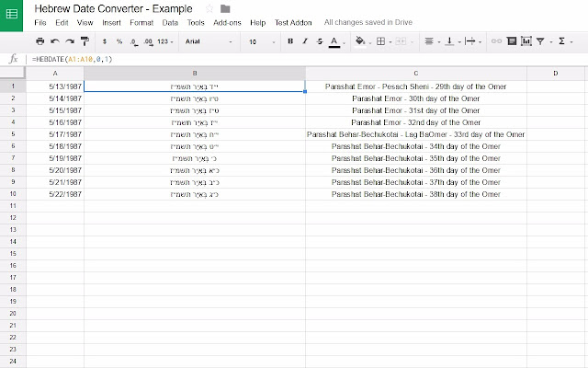Expand the merge cells dropdown arrow
The width and height of the screenshot is (588, 368).
(x=412, y=42)
